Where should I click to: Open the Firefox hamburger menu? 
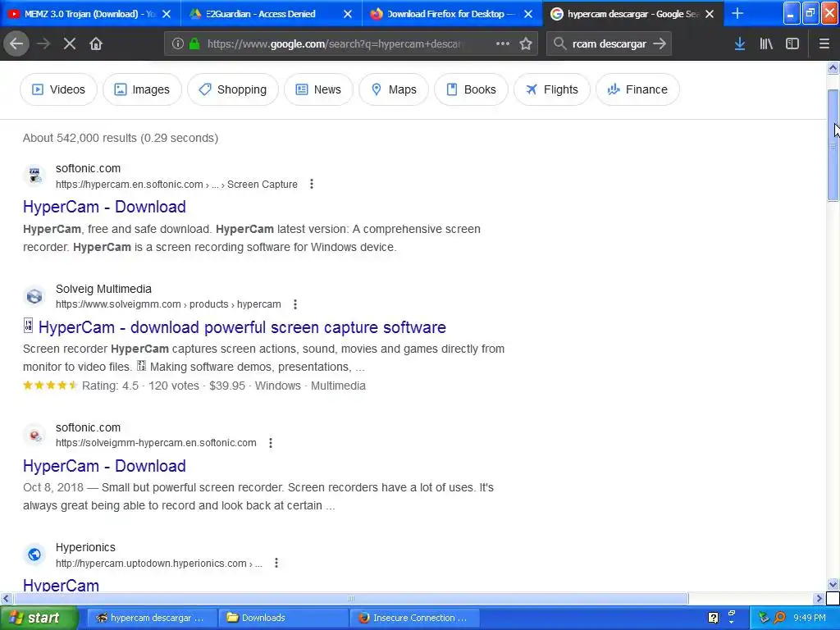[824, 44]
